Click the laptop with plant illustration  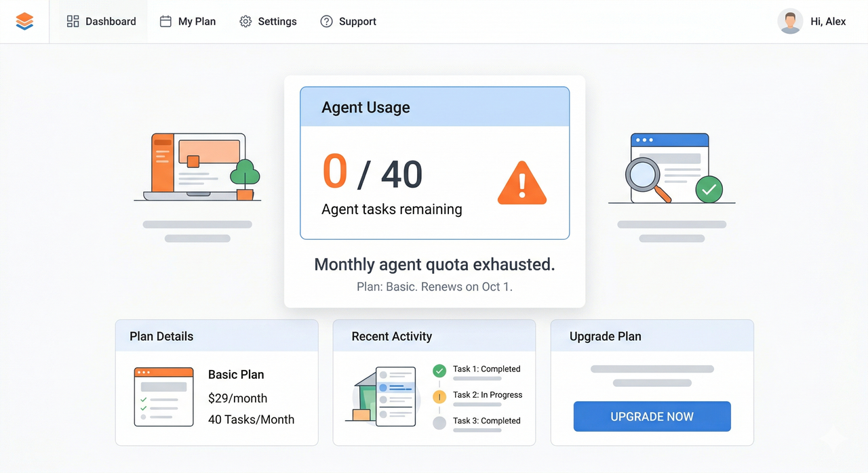[197, 167]
